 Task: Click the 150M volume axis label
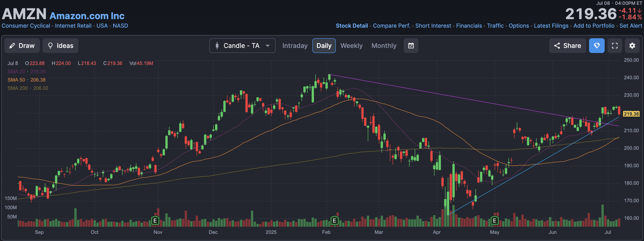11,198
